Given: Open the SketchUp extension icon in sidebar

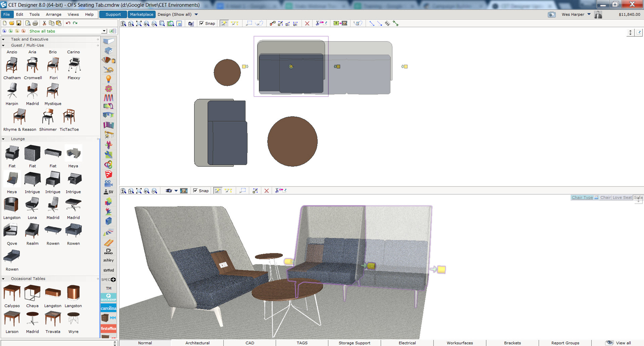Looking at the screenshot, I should coord(108,174).
